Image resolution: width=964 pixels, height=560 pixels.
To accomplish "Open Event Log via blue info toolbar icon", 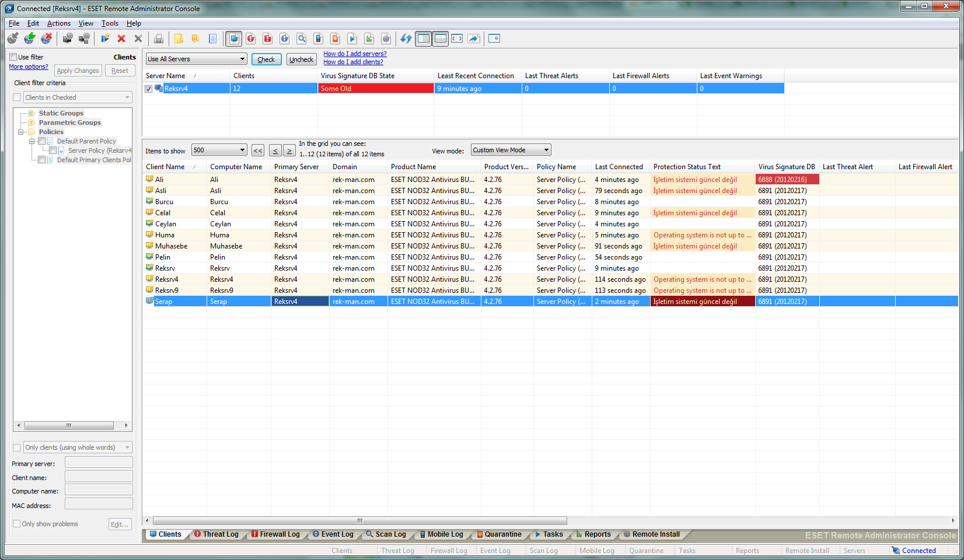I will tap(285, 38).
